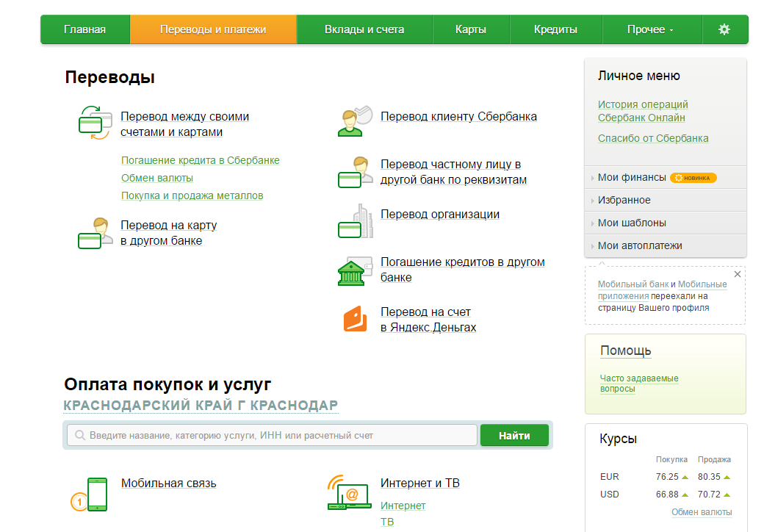The image size is (764, 532).
Task: Expand the Мои автоплатежи section
Action: (666, 245)
